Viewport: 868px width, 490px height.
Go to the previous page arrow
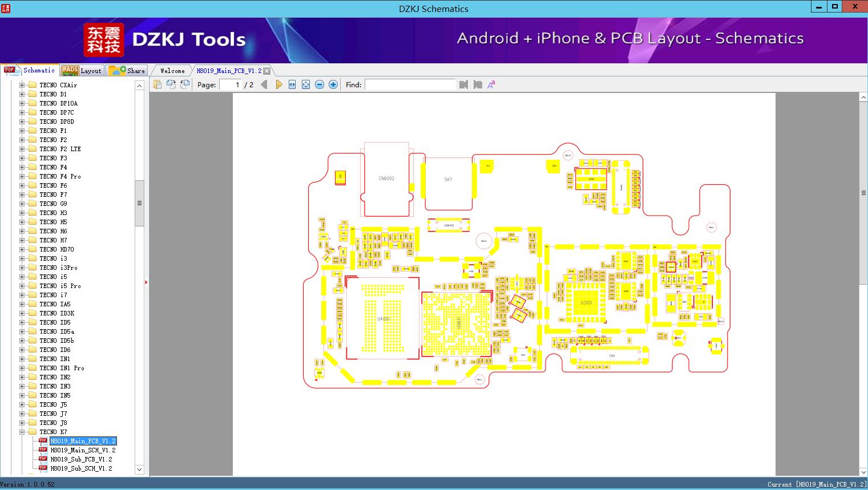pos(264,84)
